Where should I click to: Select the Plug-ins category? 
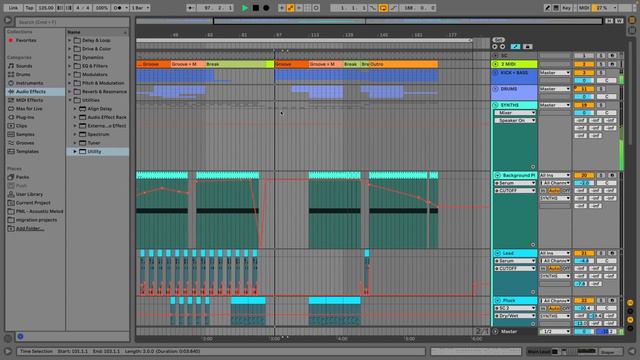[x=25, y=117]
